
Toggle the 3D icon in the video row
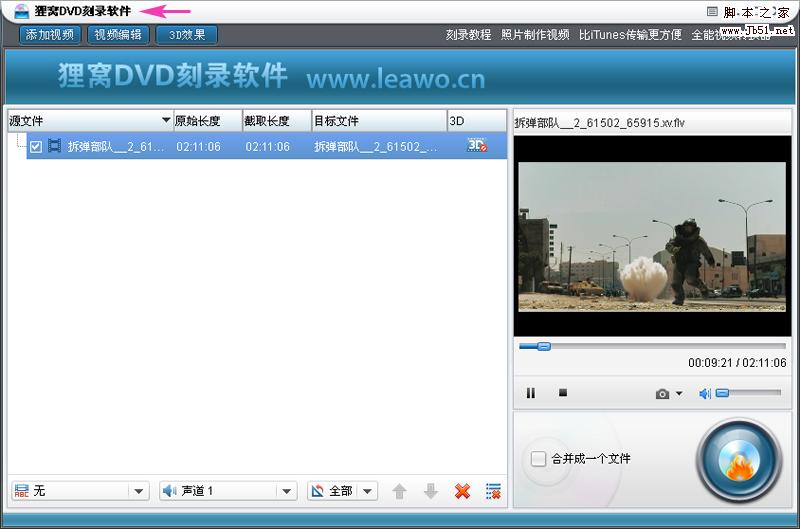click(477, 145)
